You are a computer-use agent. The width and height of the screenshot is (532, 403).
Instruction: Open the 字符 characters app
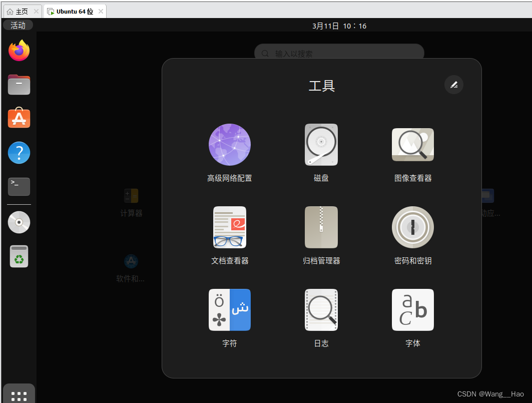pyautogui.click(x=229, y=309)
